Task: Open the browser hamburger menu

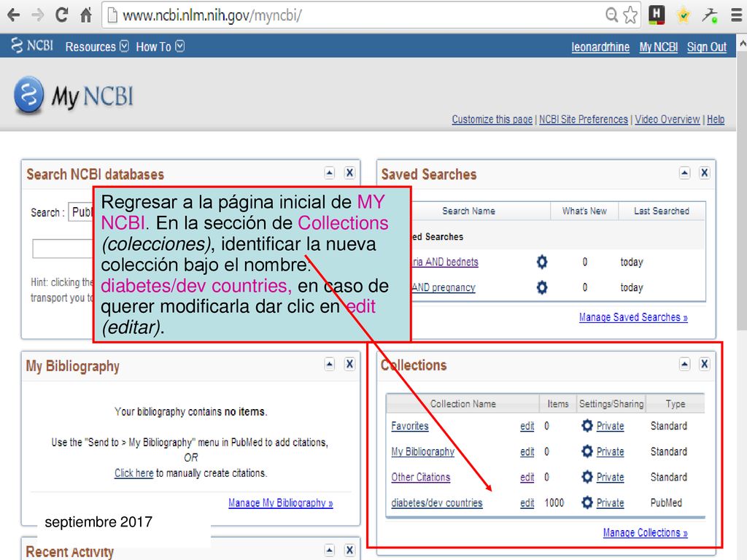Action: click(737, 15)
